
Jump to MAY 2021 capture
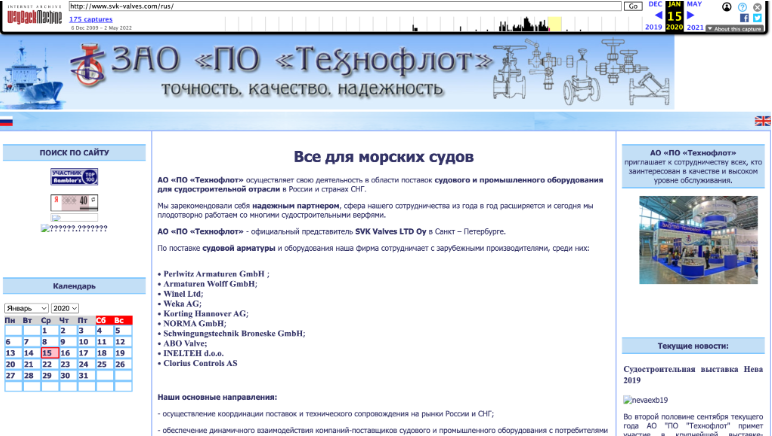pyautogui.click(x=694, y=4)
